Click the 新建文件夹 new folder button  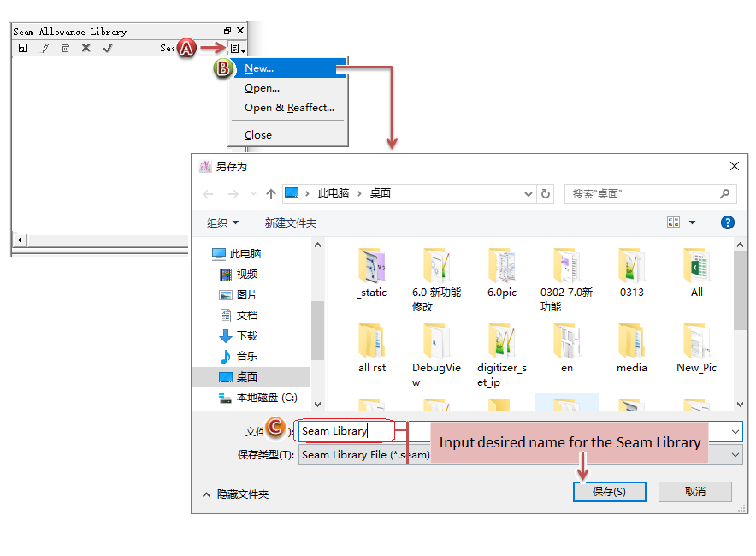tap(291, 223)
